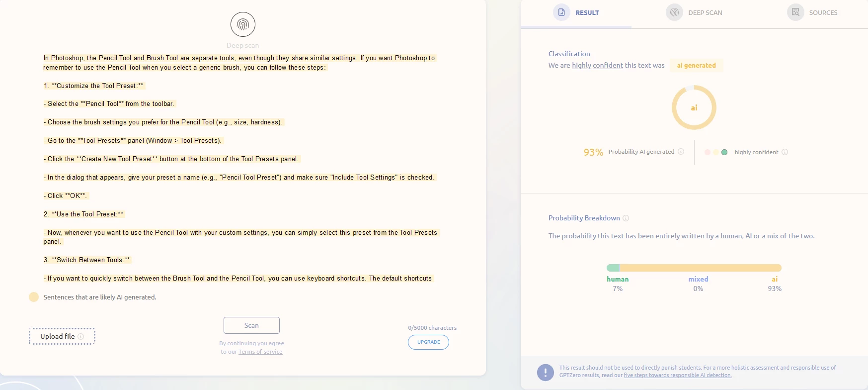Click the Deep scan fingerprint icon
The height and width of the screenshot is (390, 868).
243,24
